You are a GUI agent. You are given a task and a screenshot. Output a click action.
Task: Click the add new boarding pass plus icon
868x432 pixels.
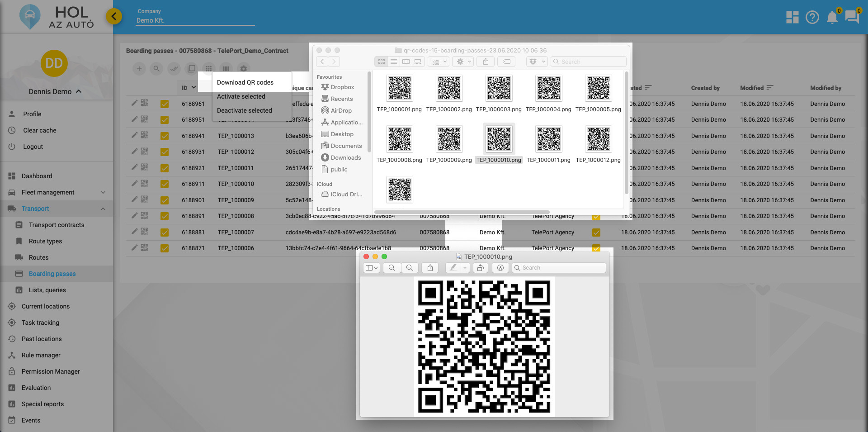pyautogui.click(x=139, y=69)
